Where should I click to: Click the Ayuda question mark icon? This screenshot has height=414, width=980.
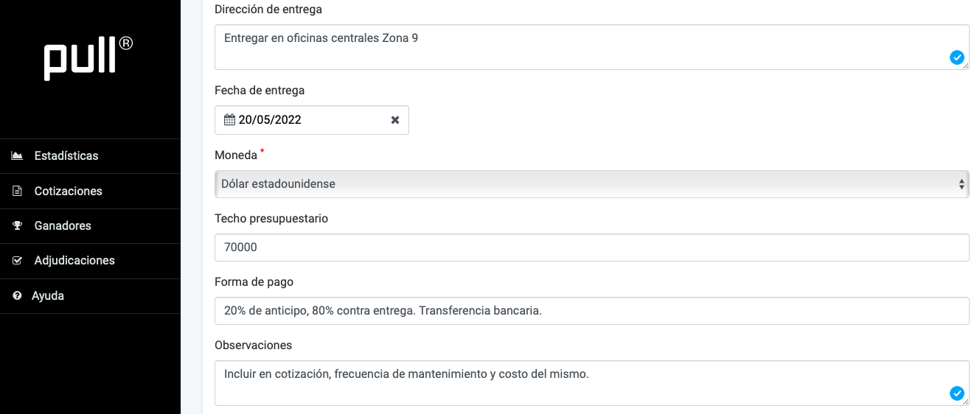click(17, 295)
